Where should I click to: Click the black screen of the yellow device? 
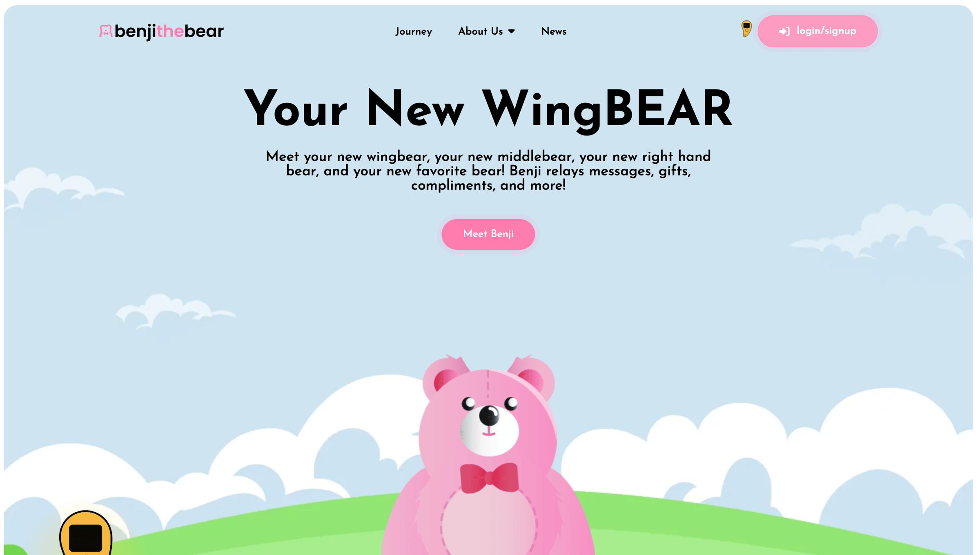[85, 538]
